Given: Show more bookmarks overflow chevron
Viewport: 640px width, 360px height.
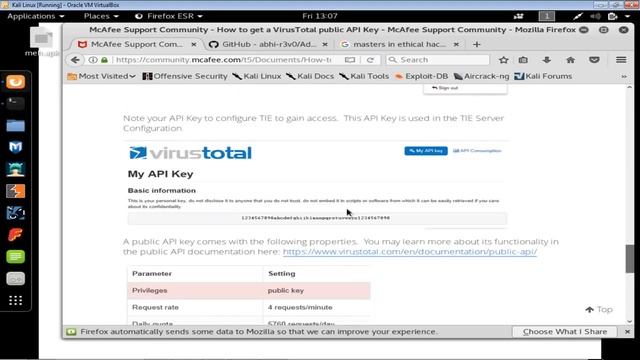Looking at the screenshot, I should 624,76.
